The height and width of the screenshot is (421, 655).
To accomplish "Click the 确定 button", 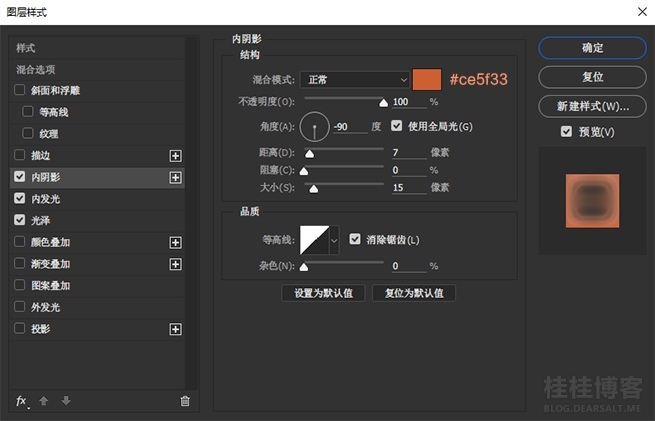I will [x=592, y=48].
